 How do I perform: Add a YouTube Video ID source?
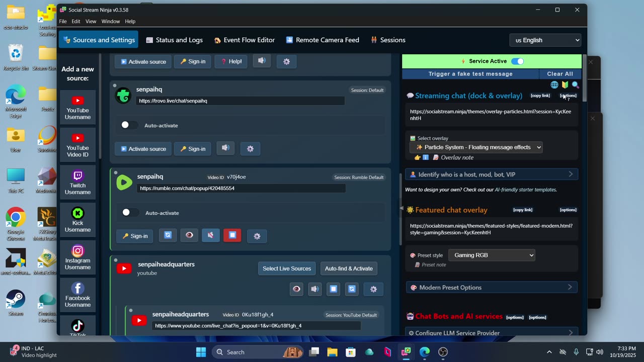click(x=77, y=145)
